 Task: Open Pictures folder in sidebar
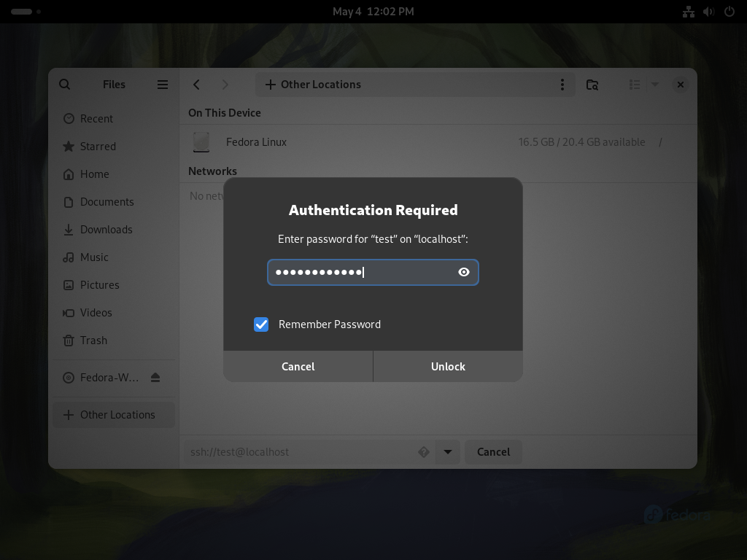(114, 285)
